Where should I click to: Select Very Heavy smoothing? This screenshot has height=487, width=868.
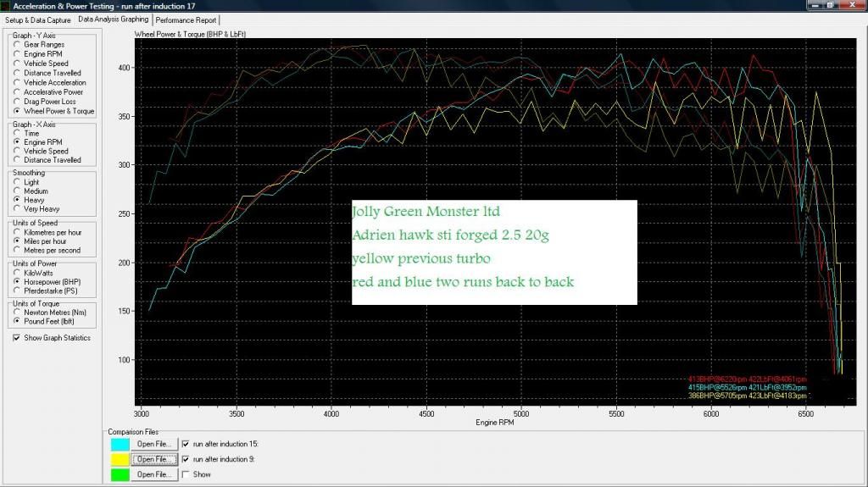tap(16, 209)
